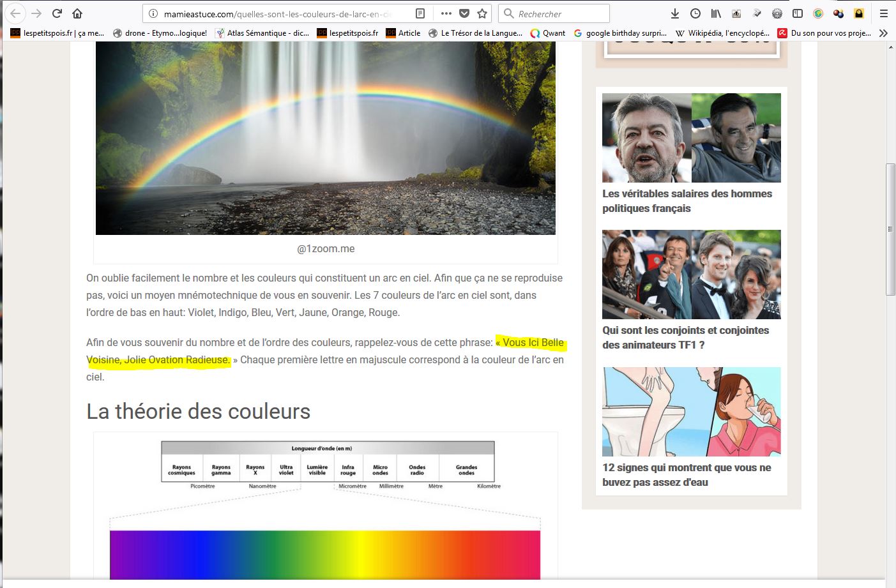
Task: Reload the current page
Action: click(57, 13)
